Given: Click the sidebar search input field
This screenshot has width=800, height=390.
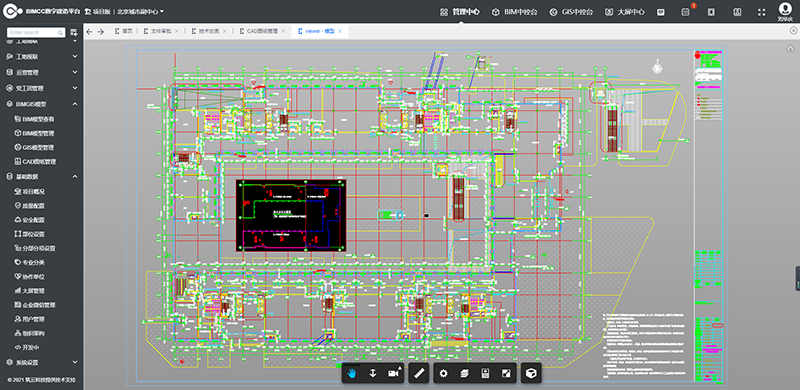Looking at the screenshot, I should (36, 32).
